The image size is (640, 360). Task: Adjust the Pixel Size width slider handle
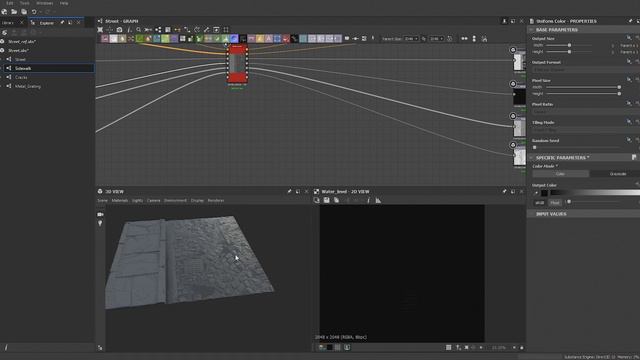[x=619, y=87]
